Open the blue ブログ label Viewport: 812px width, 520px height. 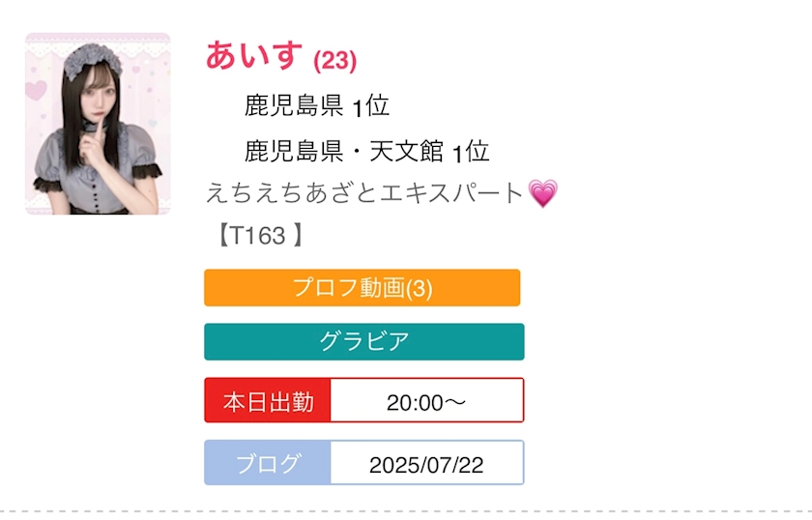click(268, 463)
